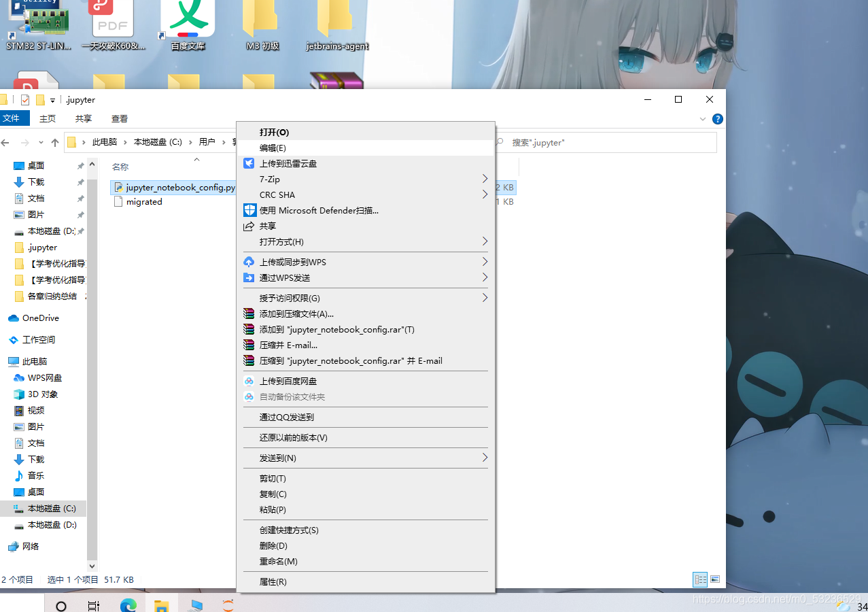Open the recent locations dropdown arrow
Image resolution: width=868 pixels, height=612 pixels.
(x=41, y=143)
